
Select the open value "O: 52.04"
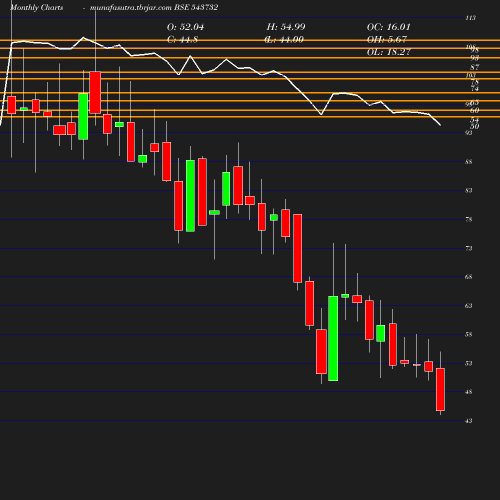point(185,27)
